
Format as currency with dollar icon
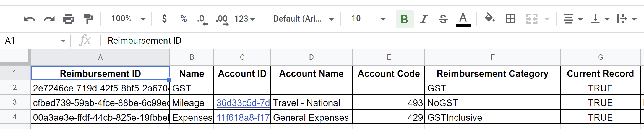point(164,19)
